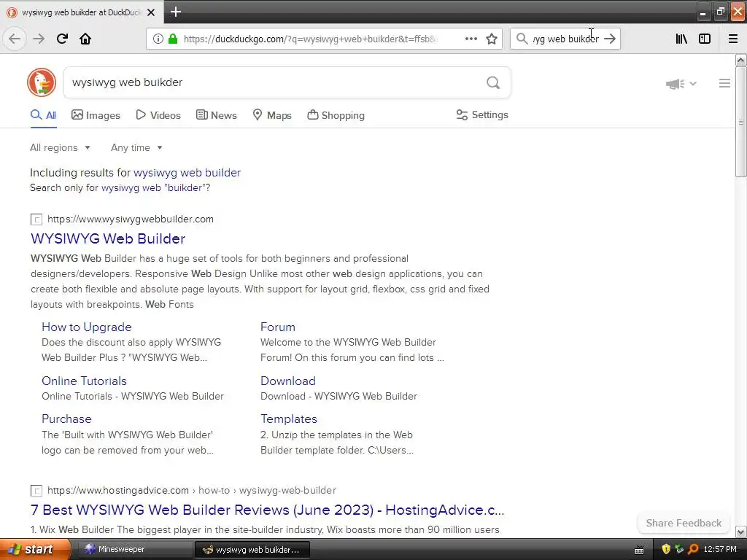Open the WYSIWYG Web Builder result title
The image size is (747, 560).
click(108, 238)
